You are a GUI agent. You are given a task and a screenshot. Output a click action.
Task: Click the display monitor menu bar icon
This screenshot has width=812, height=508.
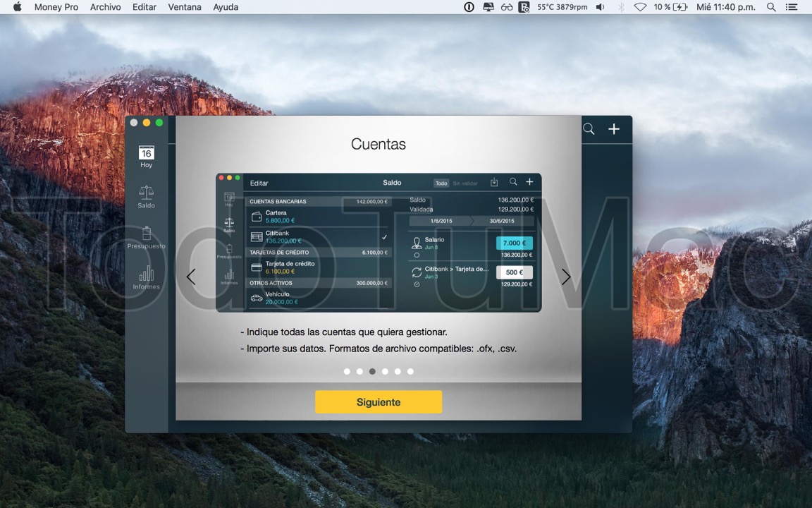[488, 7]
